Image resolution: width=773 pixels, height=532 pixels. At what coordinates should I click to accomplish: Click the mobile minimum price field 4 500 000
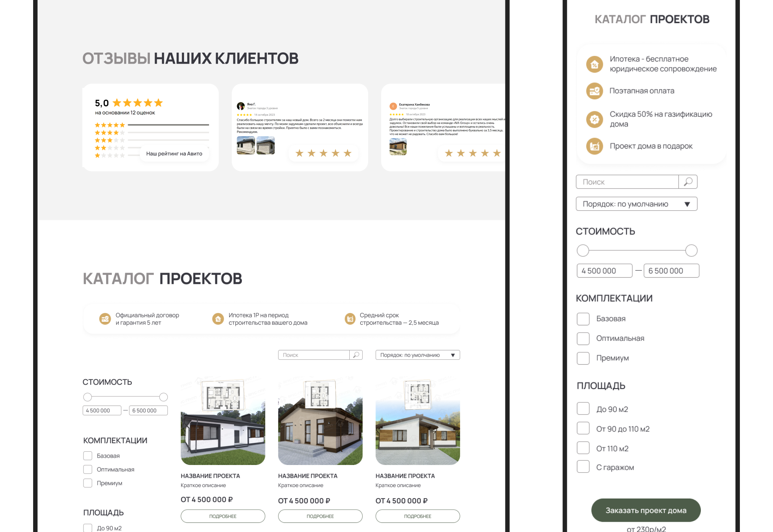pyautogui.click(x=604, y=271)
